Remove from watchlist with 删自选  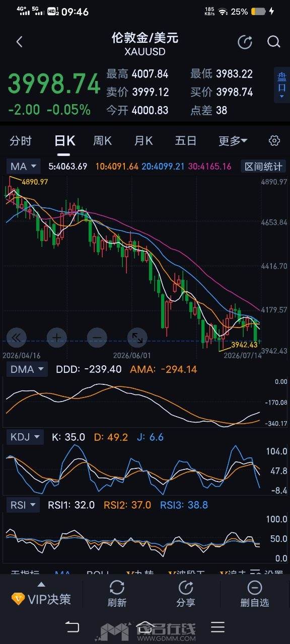[x=255, y=593]
